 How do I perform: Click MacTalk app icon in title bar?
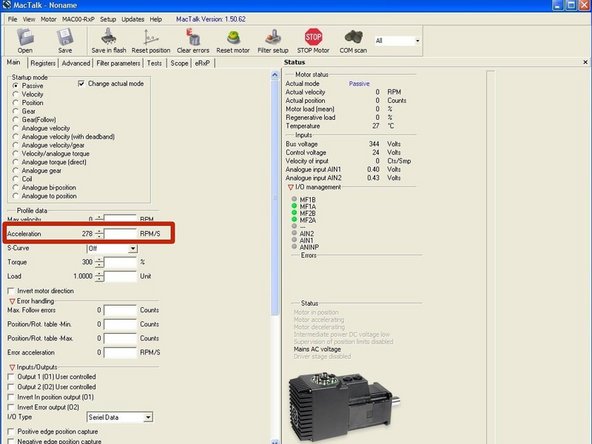pos(6,5)
